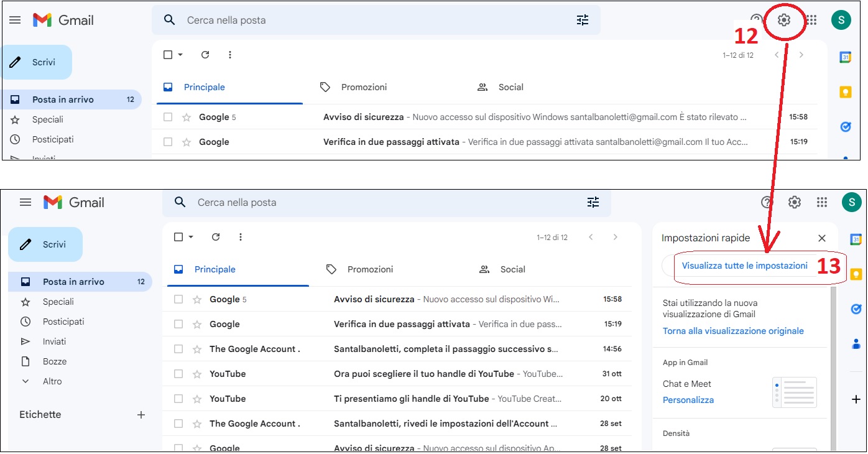Refresh the message list in lower Gmail window
Viewport: 868px width, 454px height.
click(216, 237)
